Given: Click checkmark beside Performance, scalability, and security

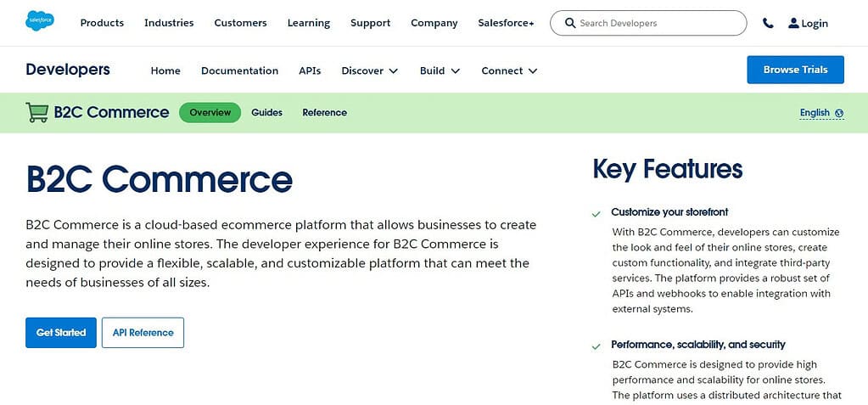Looking at the screenshot, I should [596, 346].
